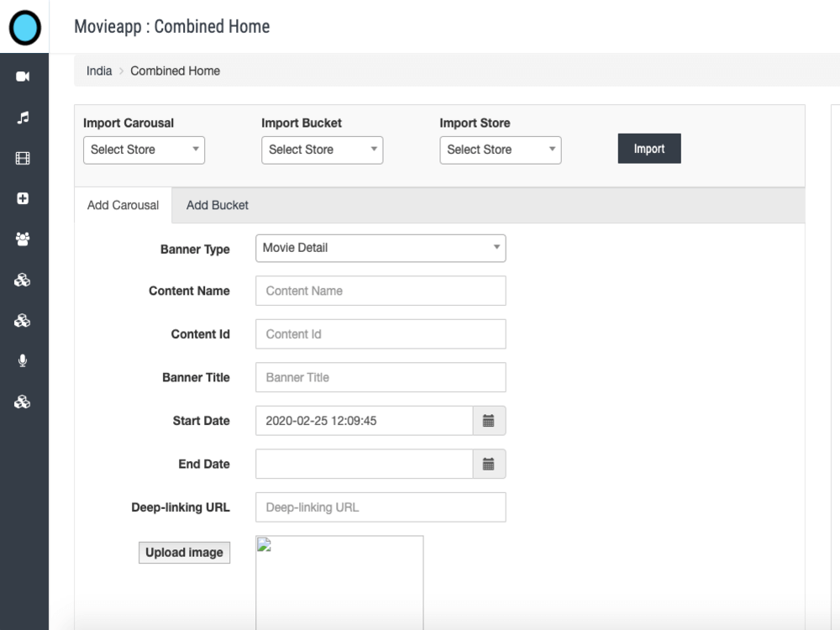The image size is (840, 630).
Task: Click the video camera icon in sidebar
Action: 23,76
